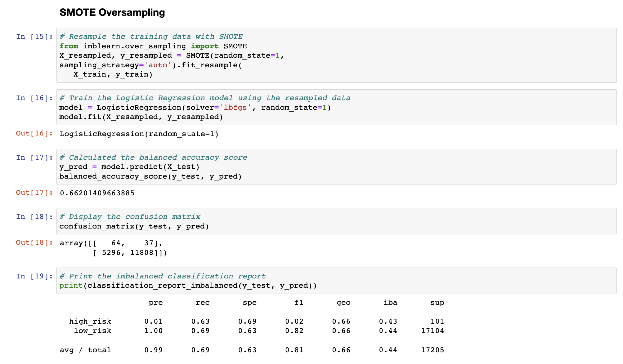This screenshot has width=623, height=364.
Task: Select the SMOTE Oversampling heading
Action: pyautogui.click(x=112, y=12)
